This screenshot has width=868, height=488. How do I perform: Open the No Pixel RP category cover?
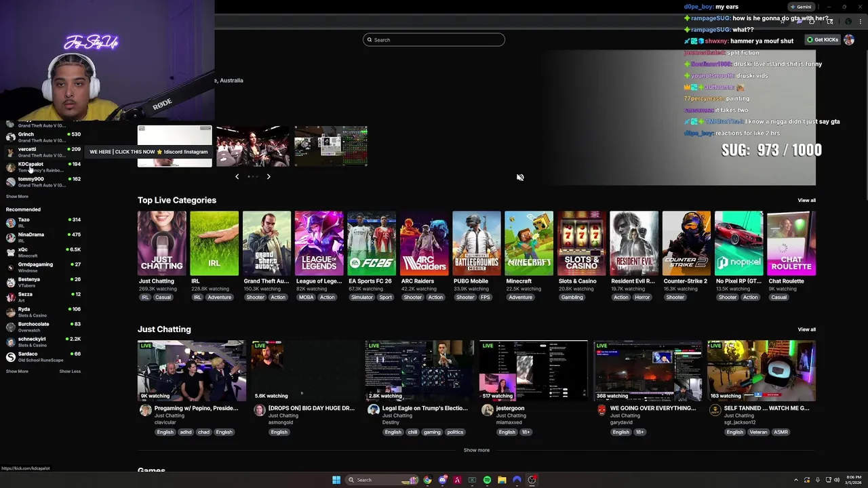pos(739,243)
